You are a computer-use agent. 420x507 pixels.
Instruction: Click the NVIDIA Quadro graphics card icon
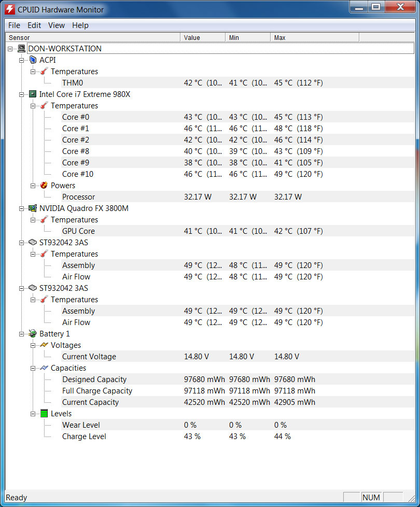33,208
